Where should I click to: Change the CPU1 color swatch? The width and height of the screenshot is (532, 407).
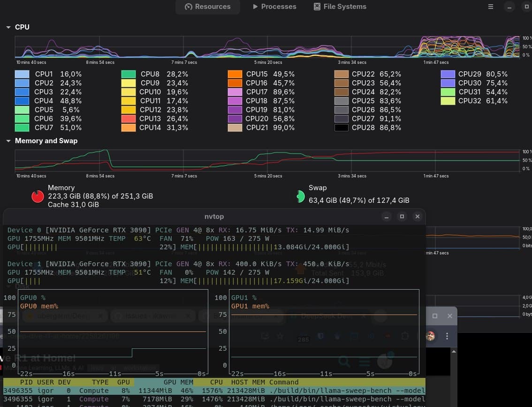[22, 74]
